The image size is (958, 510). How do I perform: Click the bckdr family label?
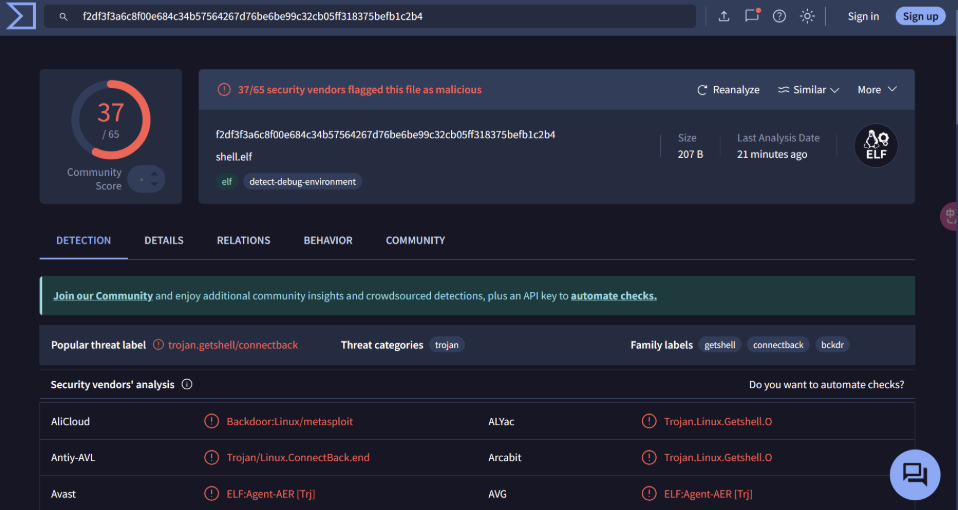[x=832, y=344]
